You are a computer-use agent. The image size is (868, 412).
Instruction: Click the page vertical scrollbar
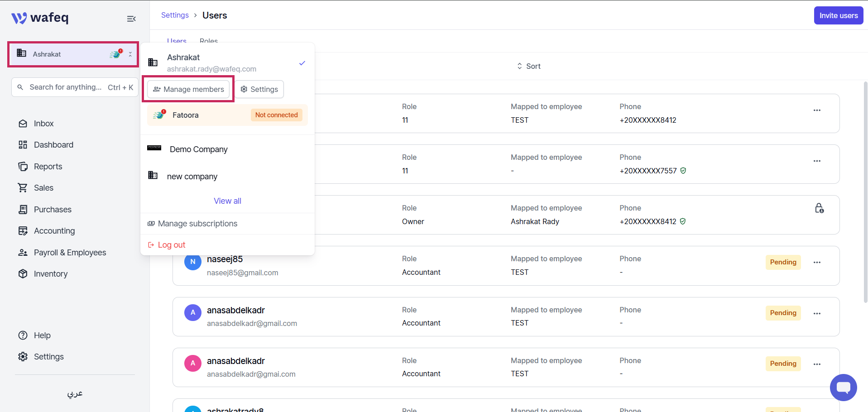[x=865, y=192]
